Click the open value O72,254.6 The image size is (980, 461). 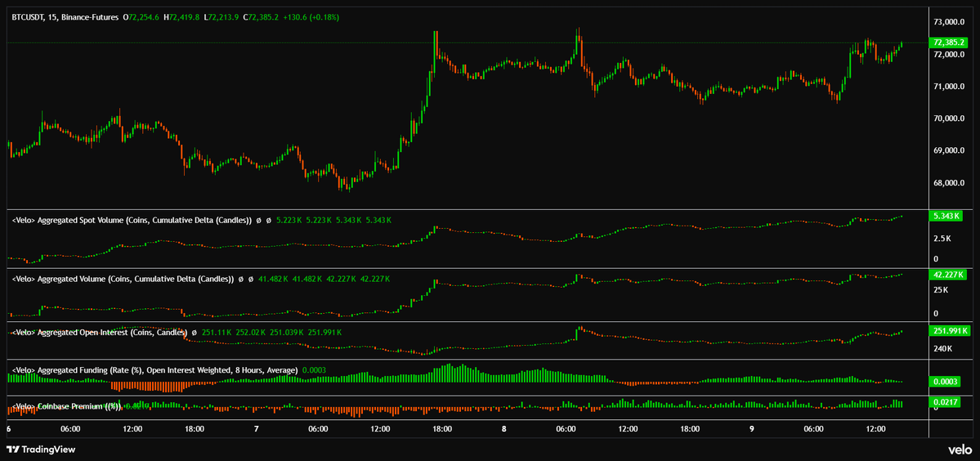point(142,17)
